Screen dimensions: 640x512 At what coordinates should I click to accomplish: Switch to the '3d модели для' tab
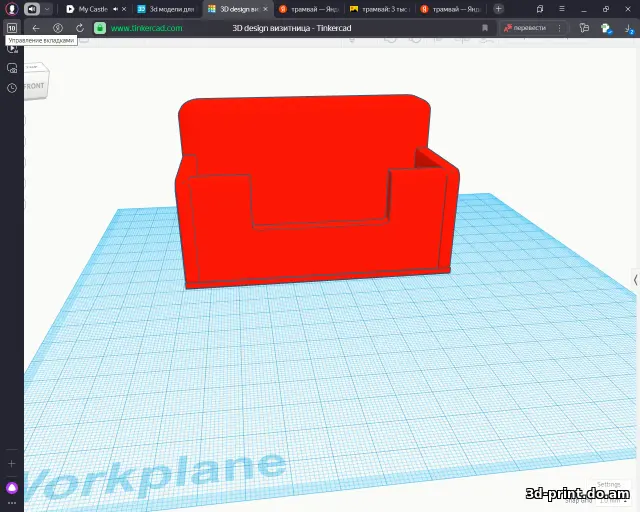coord(167,9)
